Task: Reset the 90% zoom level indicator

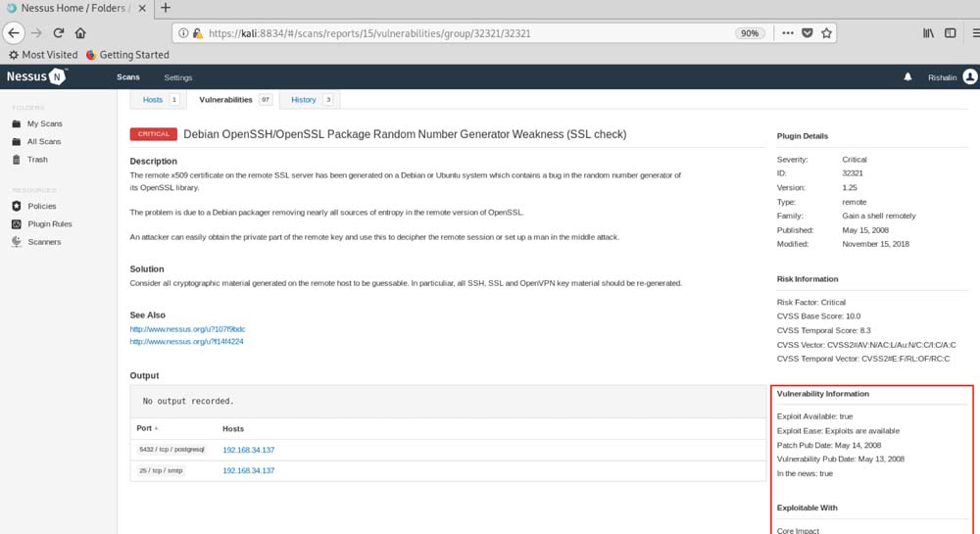Action: (x=750, y=33)
